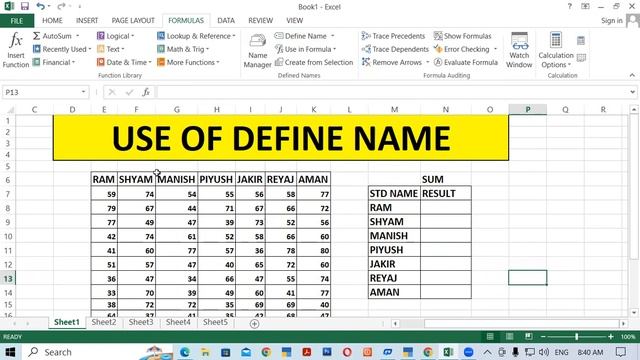Click Create from Selection
The height and width of the screenshot is (360, 640).
click(x=314, y=62)
